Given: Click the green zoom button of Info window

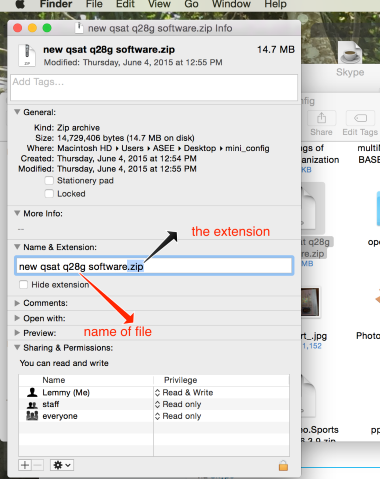Looking at the screenshot, I should pyautogui.click(x=47, y=28).
